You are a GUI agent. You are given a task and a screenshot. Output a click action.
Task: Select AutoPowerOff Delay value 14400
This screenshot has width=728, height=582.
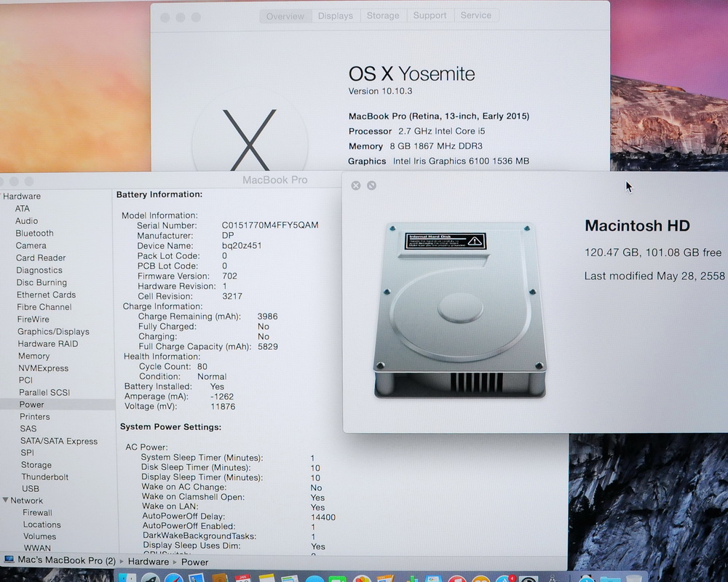pos(323,517)
